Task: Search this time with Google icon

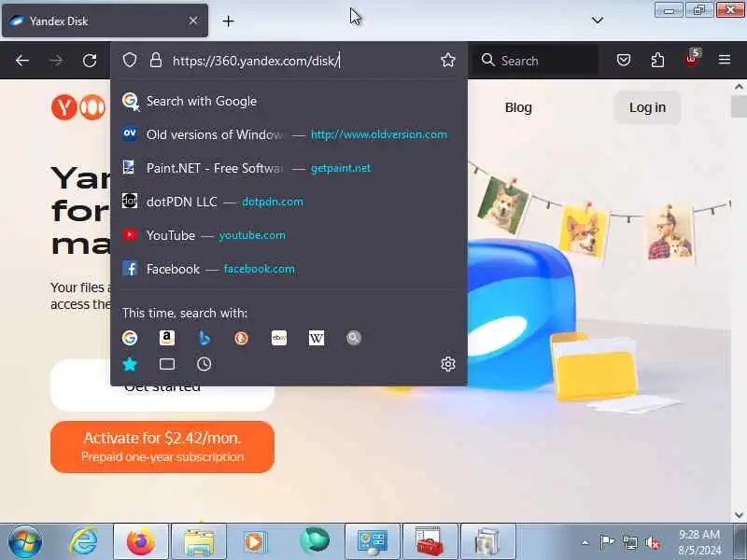Action: click(130, 338)
